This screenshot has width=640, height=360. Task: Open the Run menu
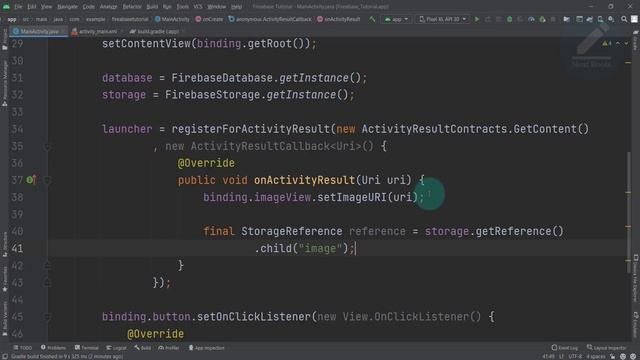167,7
